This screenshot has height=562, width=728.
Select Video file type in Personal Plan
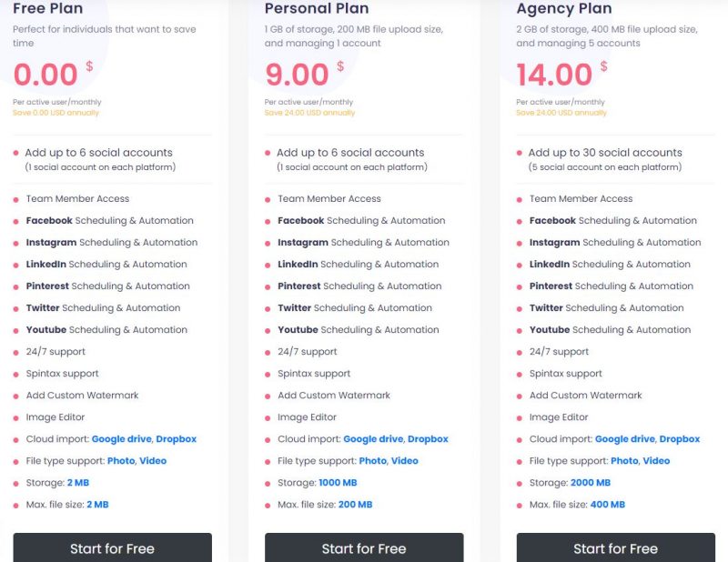404,460
